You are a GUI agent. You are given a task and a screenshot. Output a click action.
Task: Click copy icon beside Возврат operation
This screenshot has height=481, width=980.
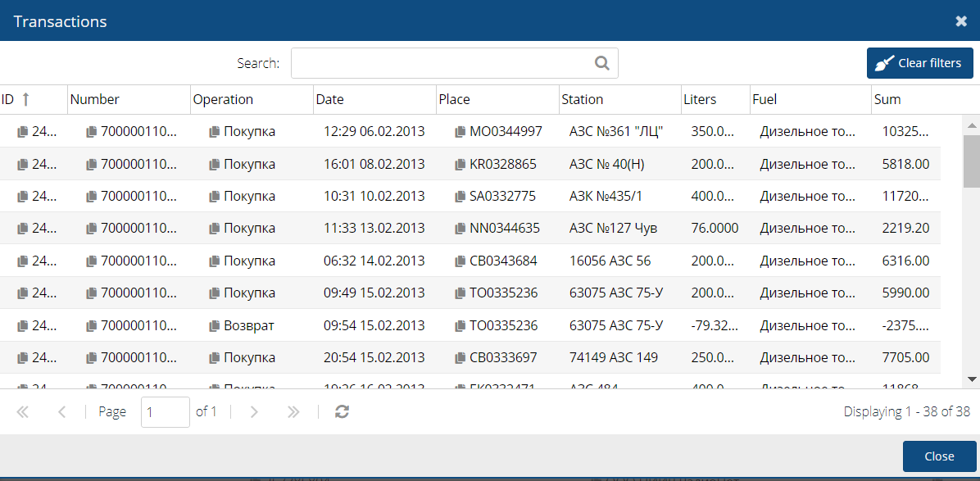pyautogui.click(x=215, y=326)
